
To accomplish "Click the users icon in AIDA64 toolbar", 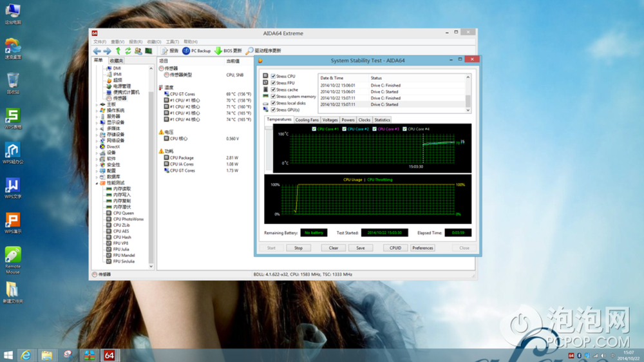I will coord(138,50).
